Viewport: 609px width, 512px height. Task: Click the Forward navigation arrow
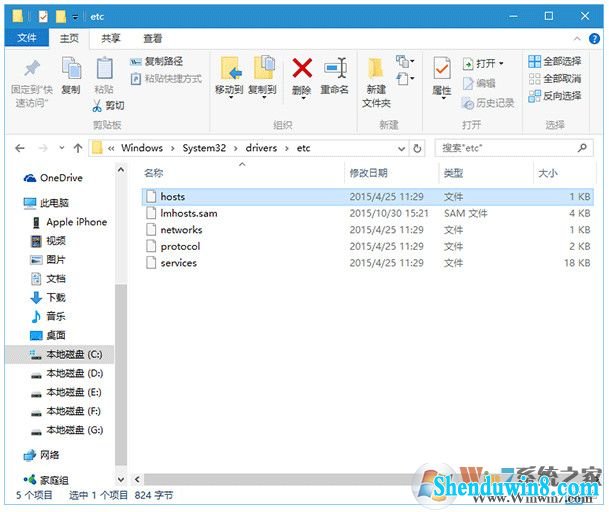pyautogui.click(x=43, y=148)
